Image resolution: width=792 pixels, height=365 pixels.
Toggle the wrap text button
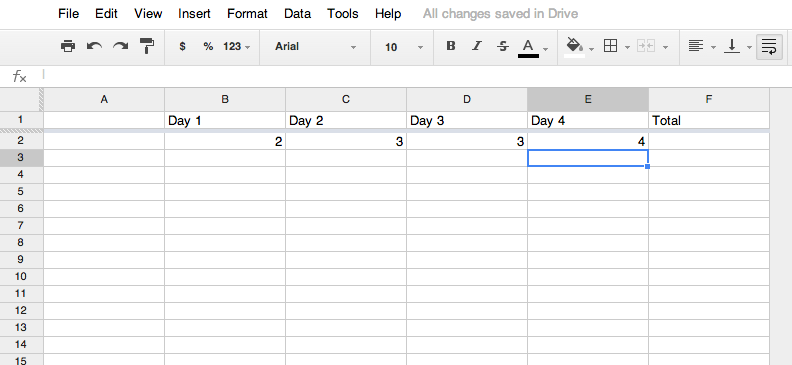click(x=769, y=47)
